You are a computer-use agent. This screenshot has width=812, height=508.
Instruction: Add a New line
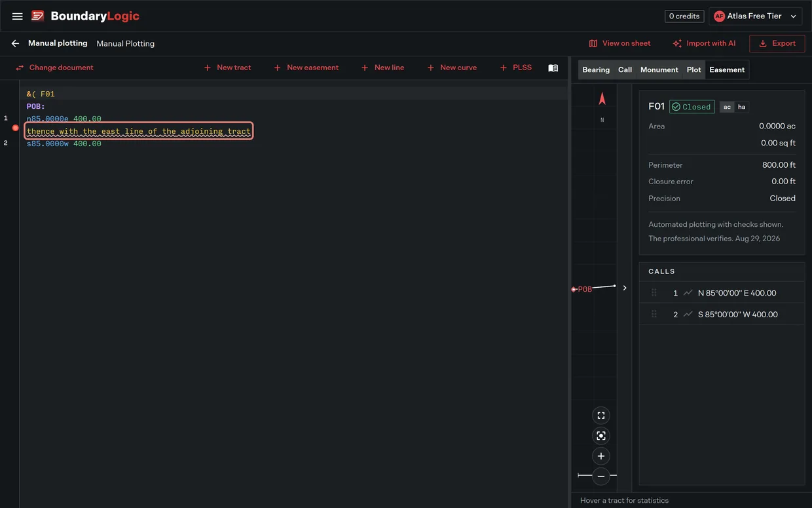pos(382,68)
